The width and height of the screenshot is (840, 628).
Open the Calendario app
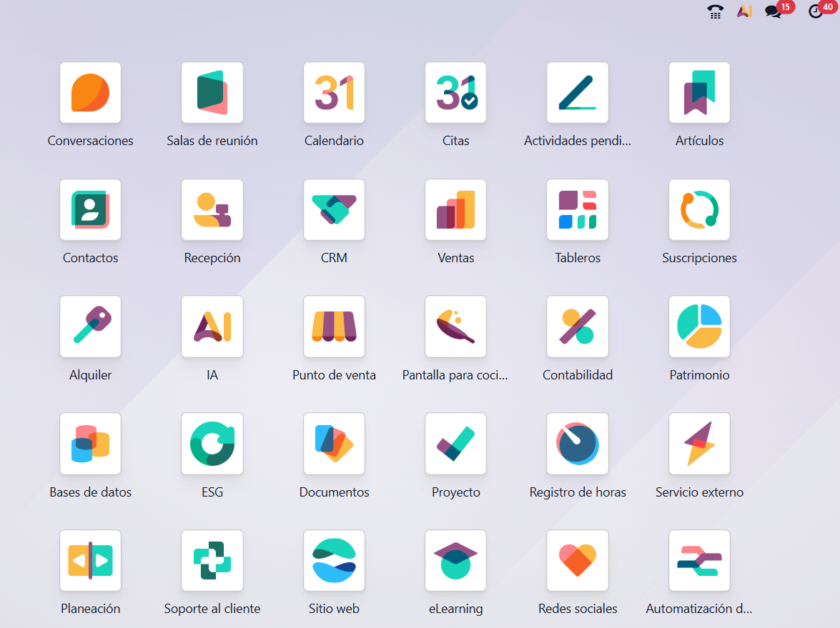pyautogui.click(x=334, y=92)
